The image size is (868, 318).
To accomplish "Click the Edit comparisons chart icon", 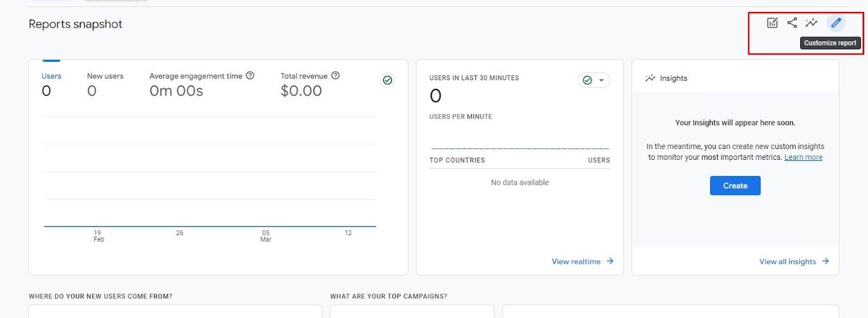I will point(772,23).
